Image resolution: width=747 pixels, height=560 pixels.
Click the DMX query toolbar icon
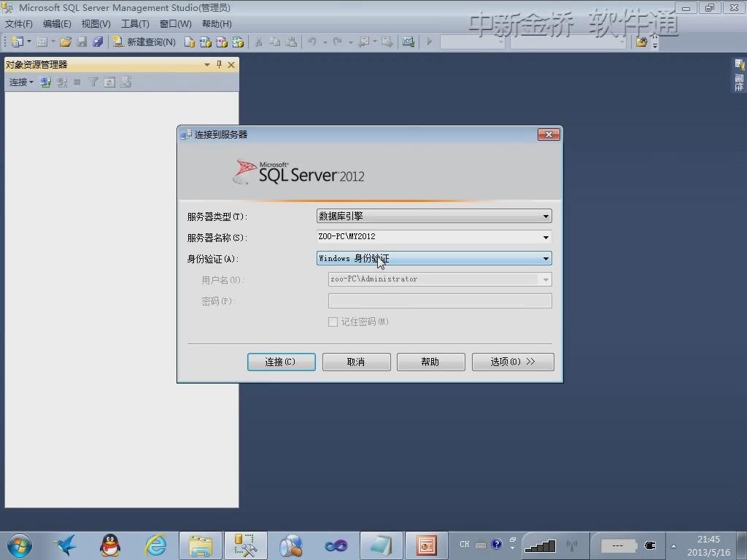tap(222, 42)
